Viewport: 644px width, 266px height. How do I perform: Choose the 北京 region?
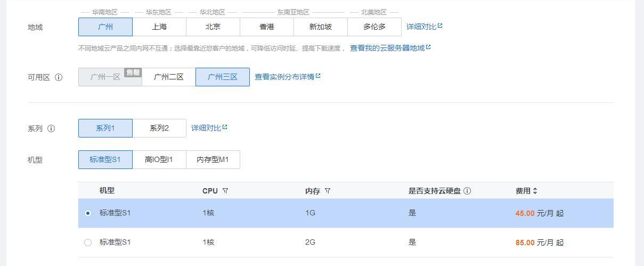click(213, 27)
